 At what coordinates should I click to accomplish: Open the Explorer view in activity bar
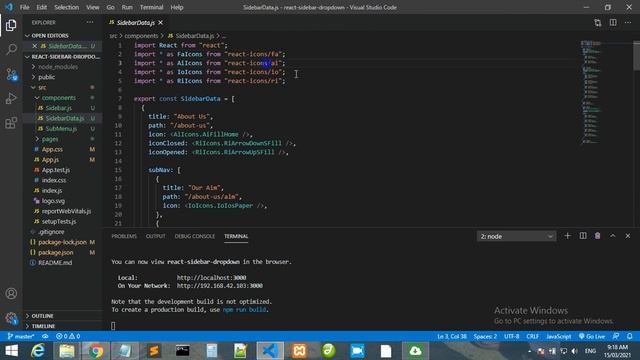pyautogui.click(x=11, y=25)
